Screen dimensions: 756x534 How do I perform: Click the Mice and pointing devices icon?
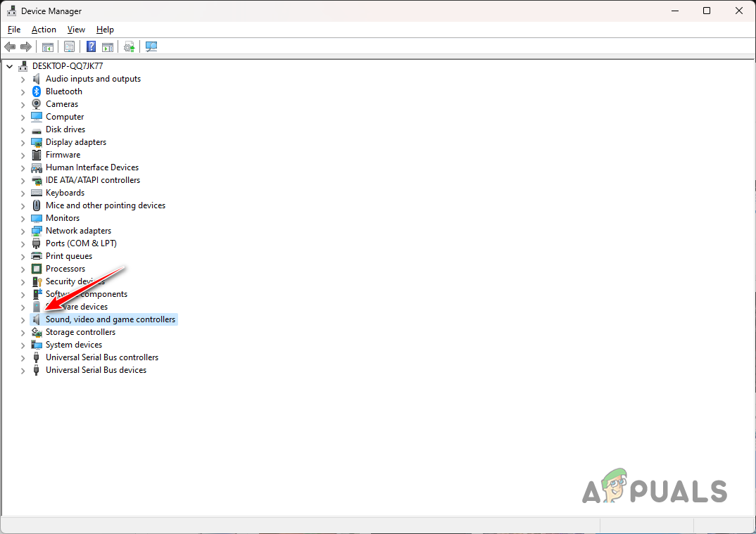(x=37, y=205)
